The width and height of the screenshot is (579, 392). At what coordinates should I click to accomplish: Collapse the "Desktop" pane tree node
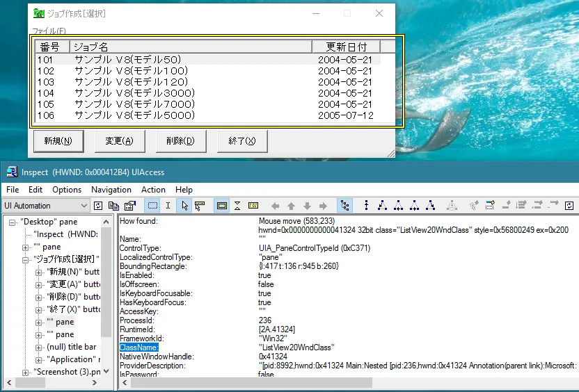(x=13, y=222)
